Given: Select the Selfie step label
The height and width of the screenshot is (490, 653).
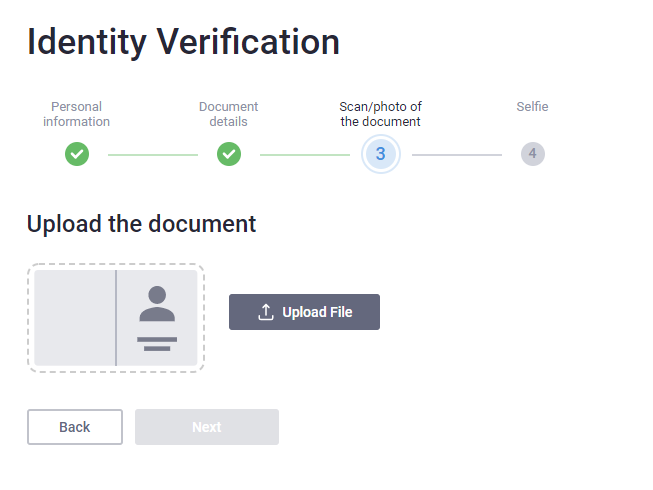Looking at the screenshot, I should [x=533, y=107].
